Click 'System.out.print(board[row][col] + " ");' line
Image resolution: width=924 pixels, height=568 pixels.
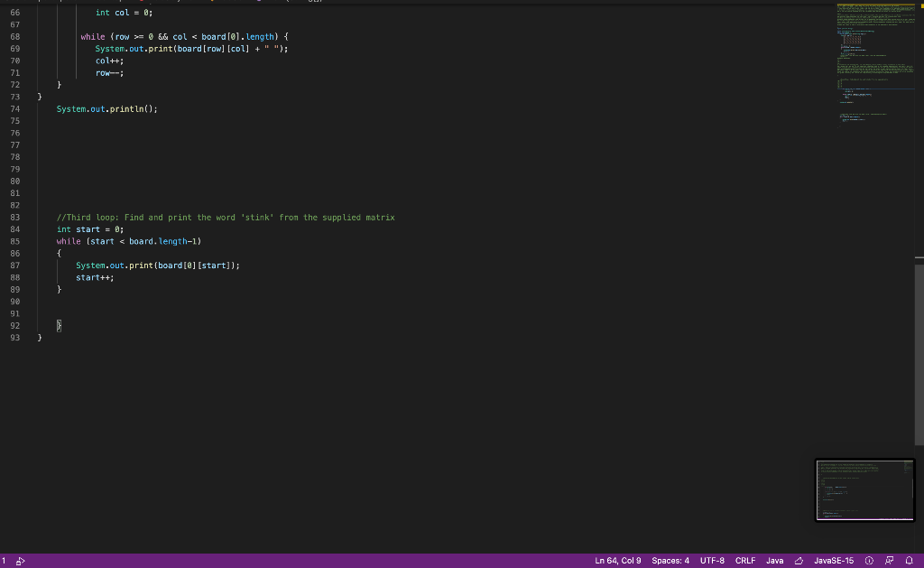point(191,49)
